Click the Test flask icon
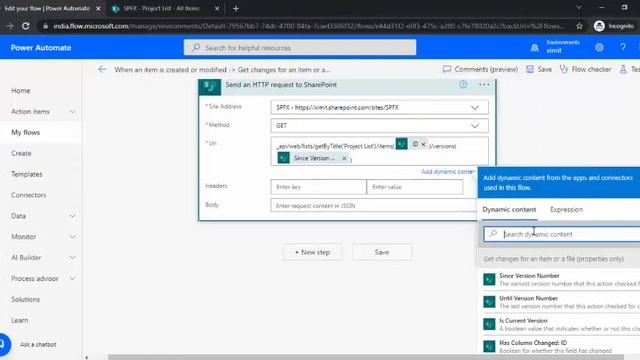Screen dimensions: 640x360 tap(623, 69)
